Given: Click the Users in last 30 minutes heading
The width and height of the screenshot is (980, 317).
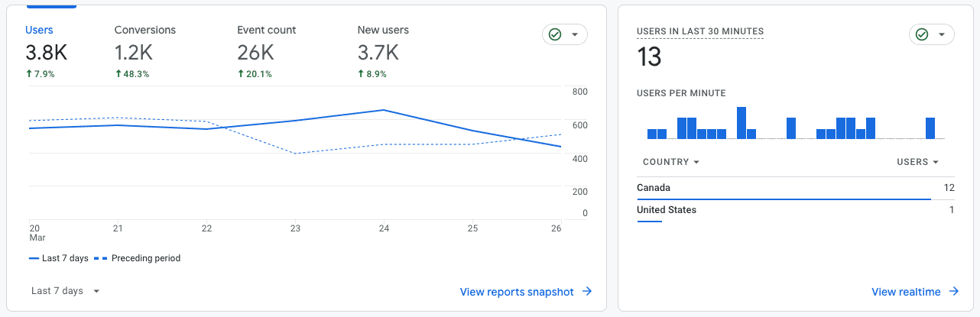Looking at the screenshot, I should tap(699, 31).
